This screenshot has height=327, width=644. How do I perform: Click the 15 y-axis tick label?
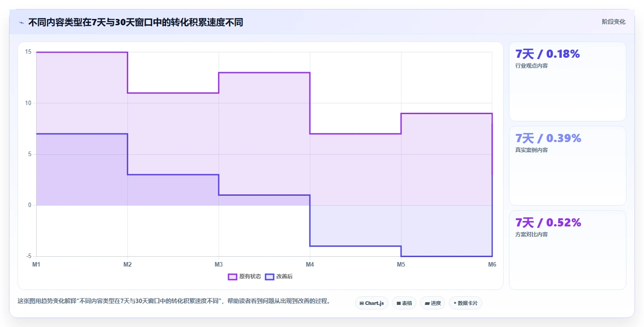(28, 52)
